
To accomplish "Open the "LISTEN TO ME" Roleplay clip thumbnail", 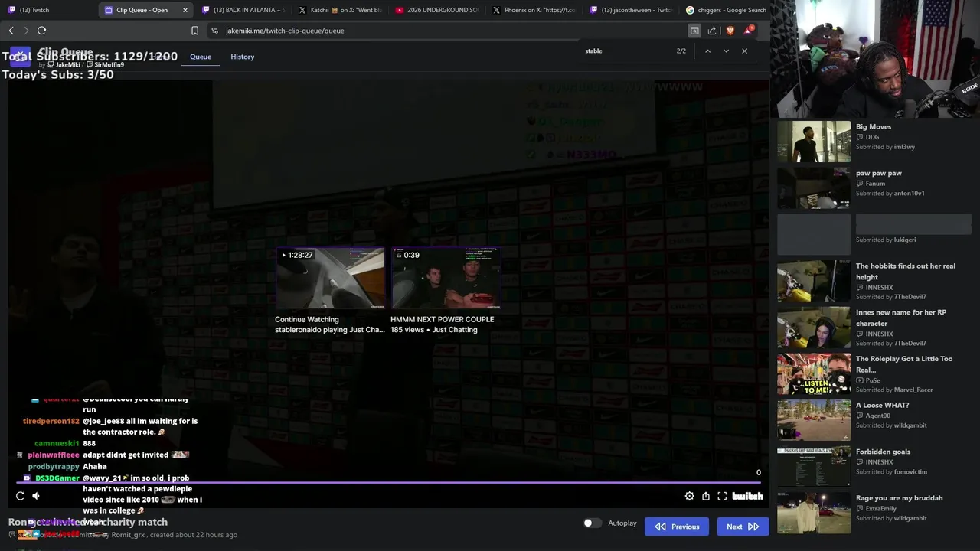I will 814,374.
